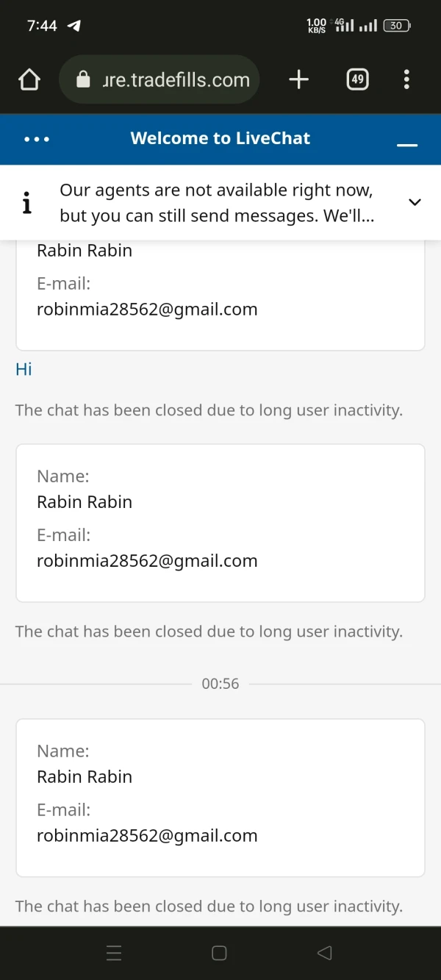Open the browser three-dot overflow menu
The width and height of the screenshot is (441, 980).
[x=406, y=79]
